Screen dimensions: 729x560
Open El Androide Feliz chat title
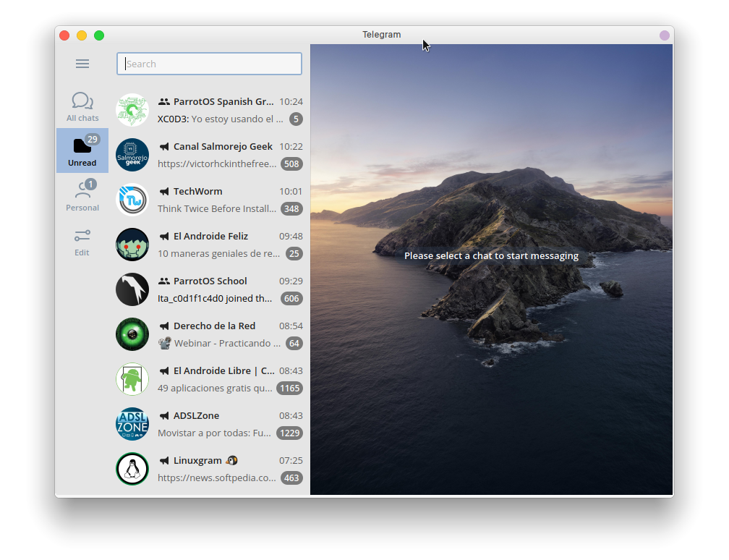click(210, 237)
